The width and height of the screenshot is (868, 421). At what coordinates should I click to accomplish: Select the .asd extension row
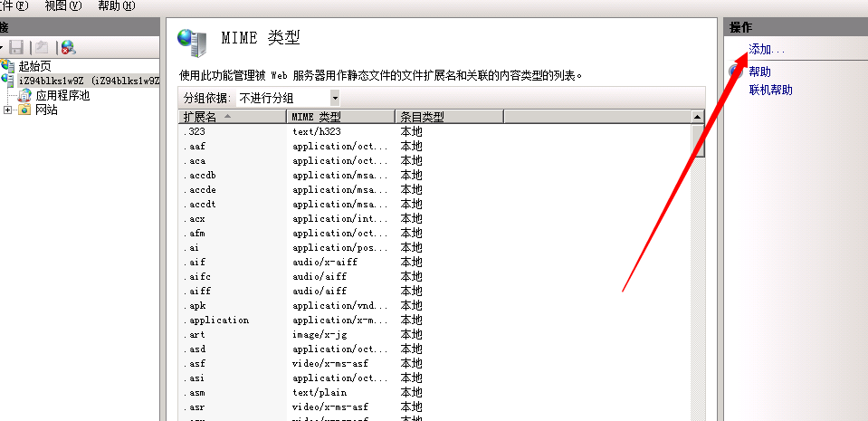click(x=434, y=349)
